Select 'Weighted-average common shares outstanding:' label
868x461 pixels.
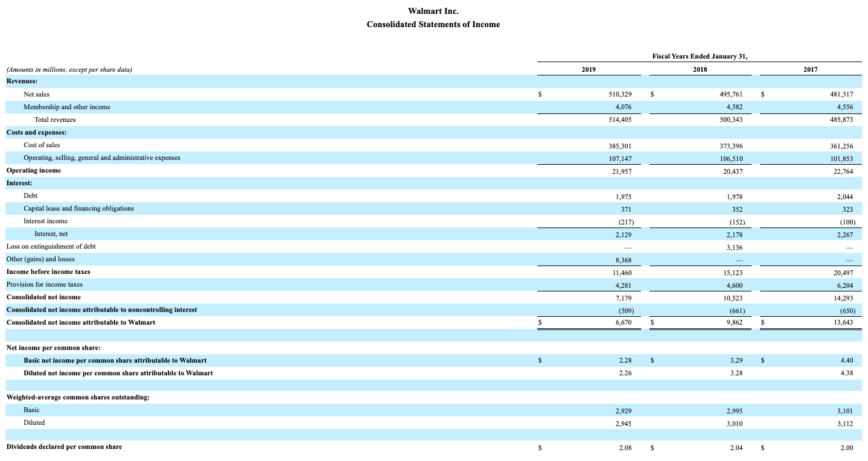tap(78, 397)
